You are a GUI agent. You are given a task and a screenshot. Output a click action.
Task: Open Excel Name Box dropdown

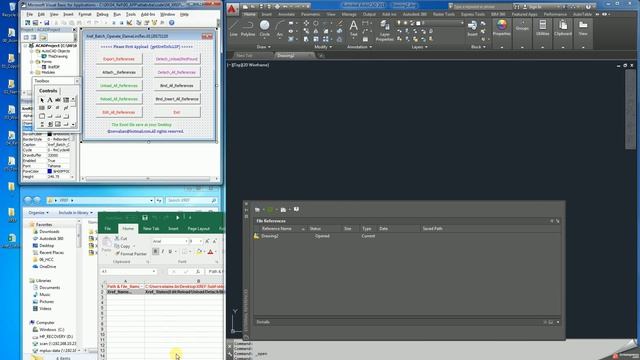(154, 271)
